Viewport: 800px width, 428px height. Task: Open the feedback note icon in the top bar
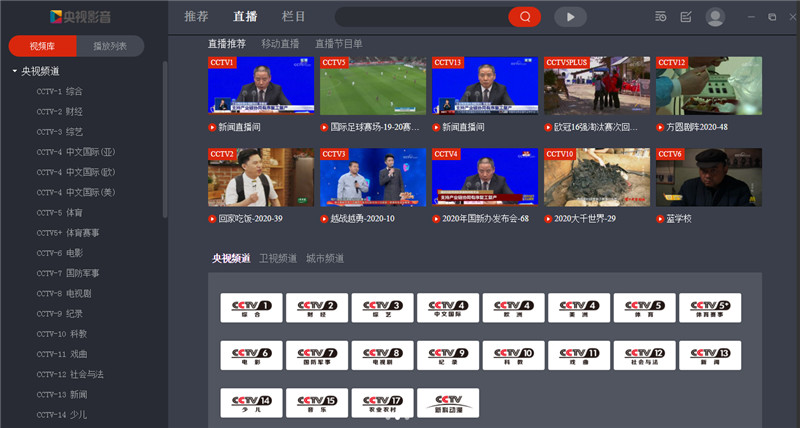click(686, 17)
